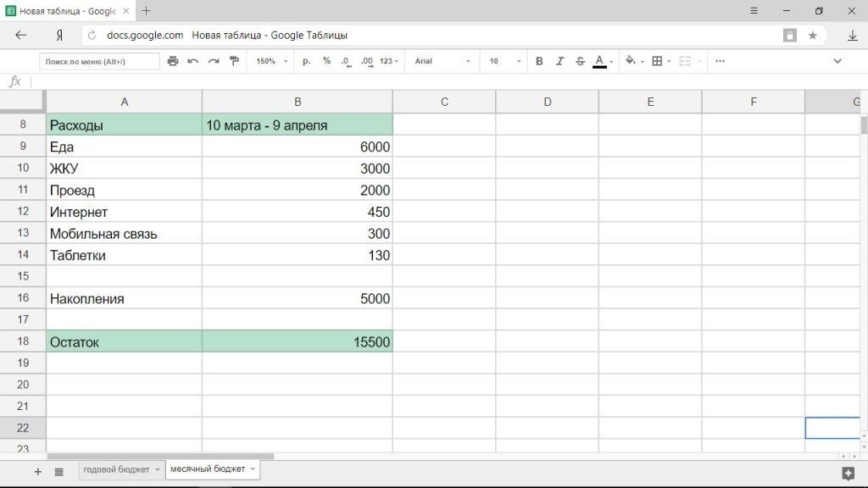Image resolution: width=868 pixels, height=488 pixels.
Task: Open a new browser tab
Action: click(146, 10)
